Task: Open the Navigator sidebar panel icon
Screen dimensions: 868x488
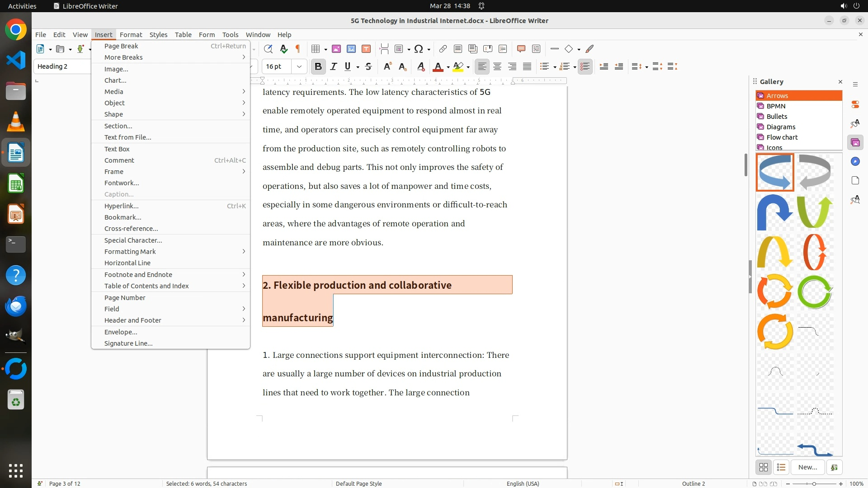Action: click(855, 162)
